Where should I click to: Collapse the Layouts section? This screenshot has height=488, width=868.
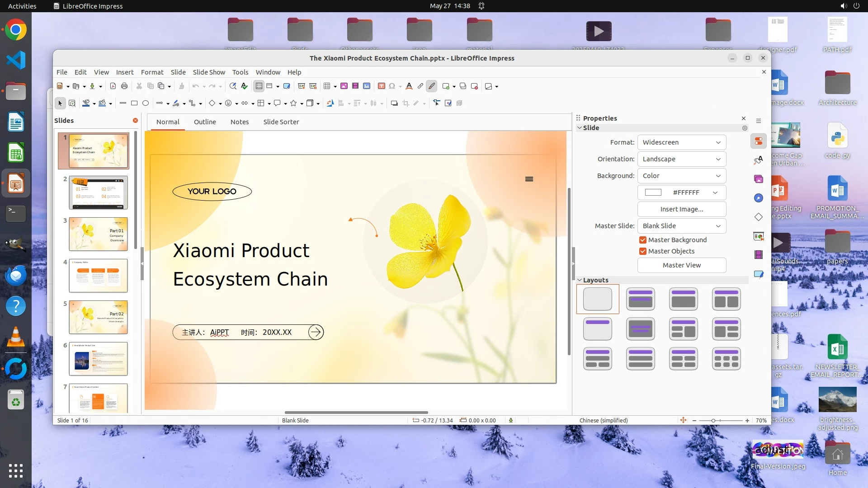[580, 280]
